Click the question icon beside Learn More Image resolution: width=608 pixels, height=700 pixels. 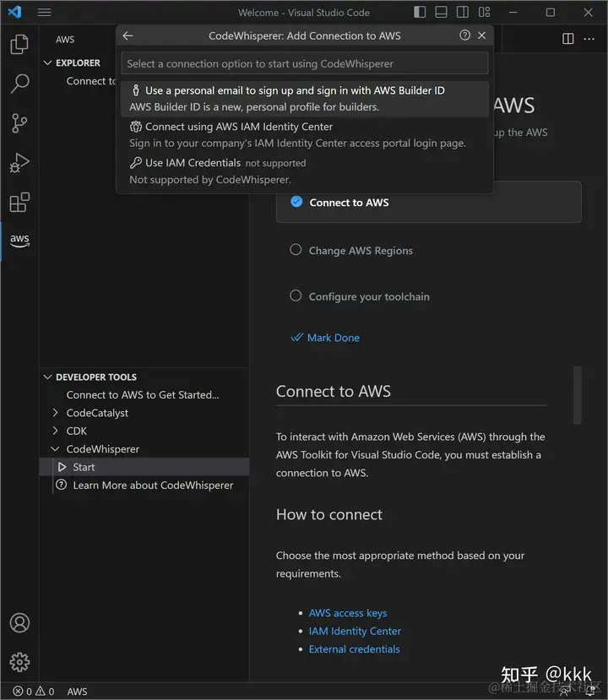(62, 485)
